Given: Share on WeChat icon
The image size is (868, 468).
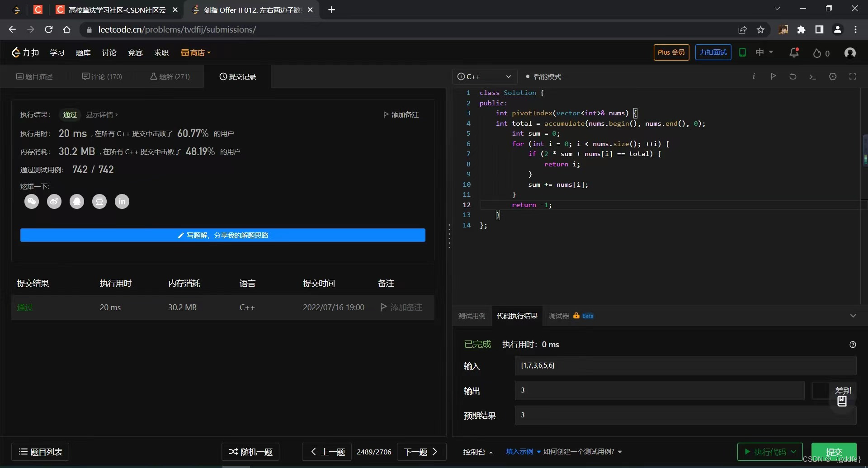Looking at the screenshot, I should [32, 201].
